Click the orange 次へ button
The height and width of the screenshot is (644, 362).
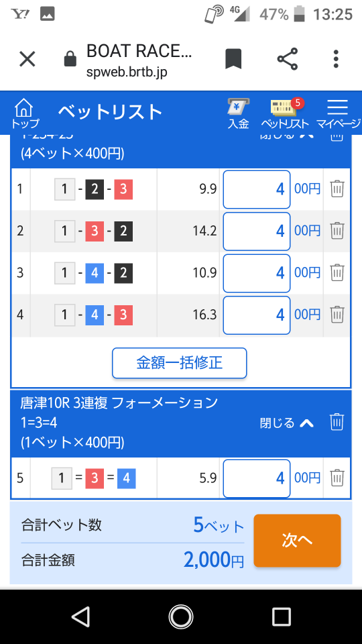[297, 541]
